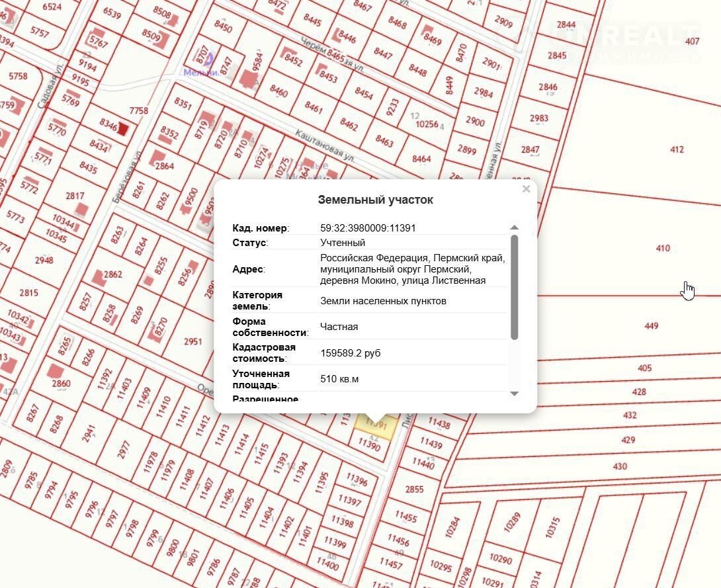Click the popup scrollbar down arrow

515,394
